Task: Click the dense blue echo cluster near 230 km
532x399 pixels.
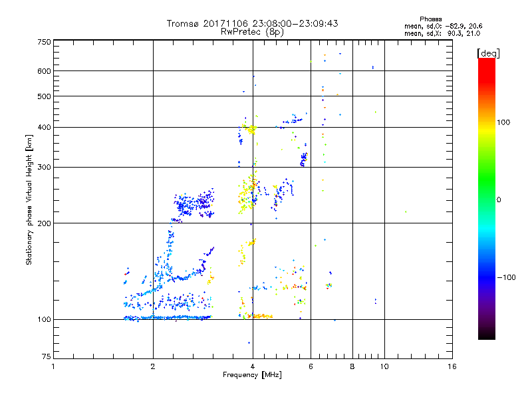Action: click(194, 203)
